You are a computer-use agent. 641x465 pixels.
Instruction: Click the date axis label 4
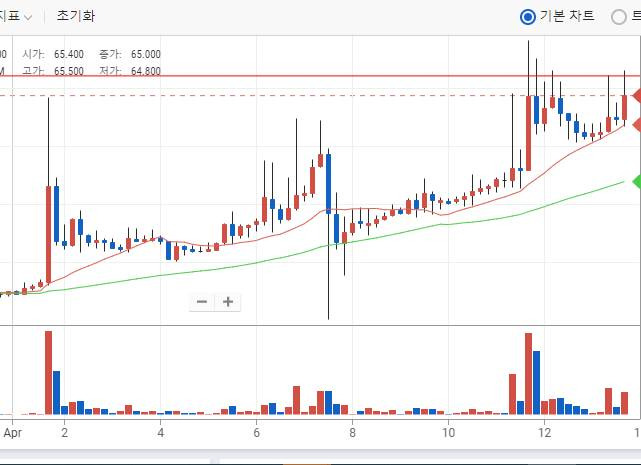tap(161, 433)
